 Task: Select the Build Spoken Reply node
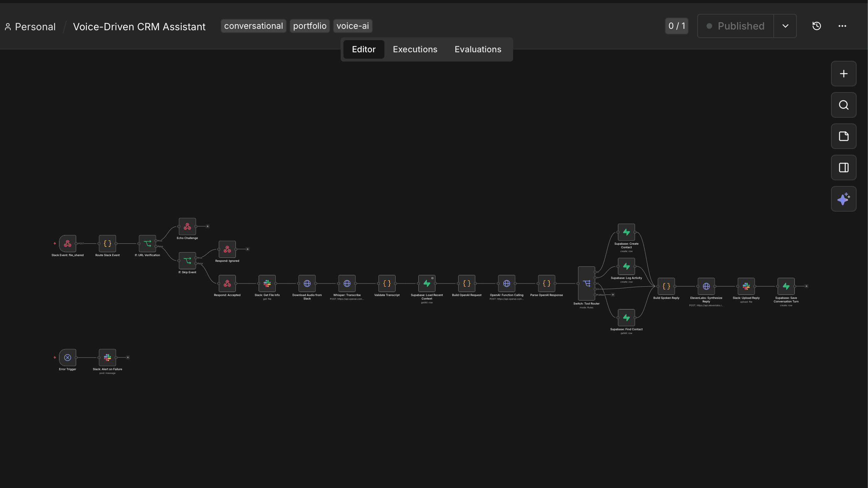click(666, 286)
